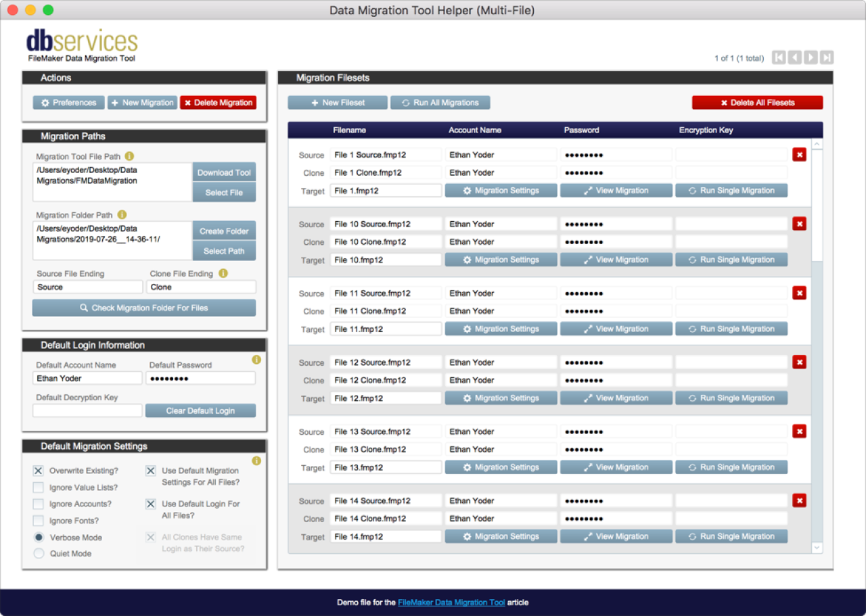This screenshot has width=866, height=616.
Task: Go back to the first record
Action: pos(779,57)
